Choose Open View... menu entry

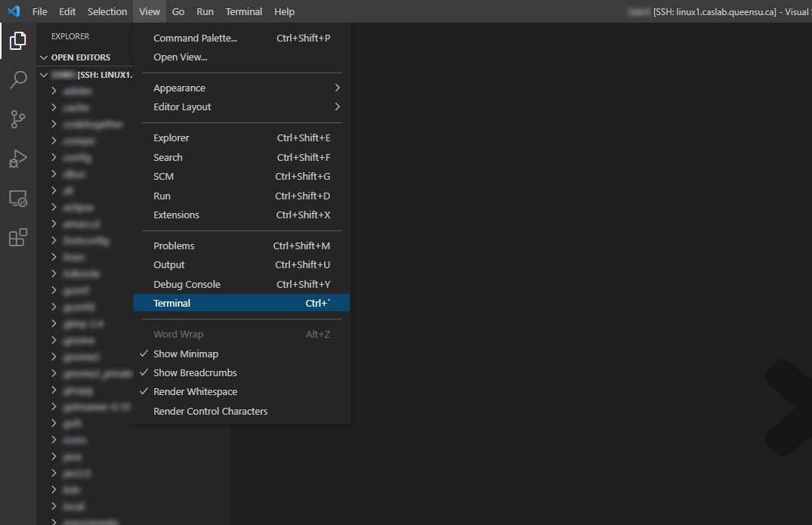[241, 57]
